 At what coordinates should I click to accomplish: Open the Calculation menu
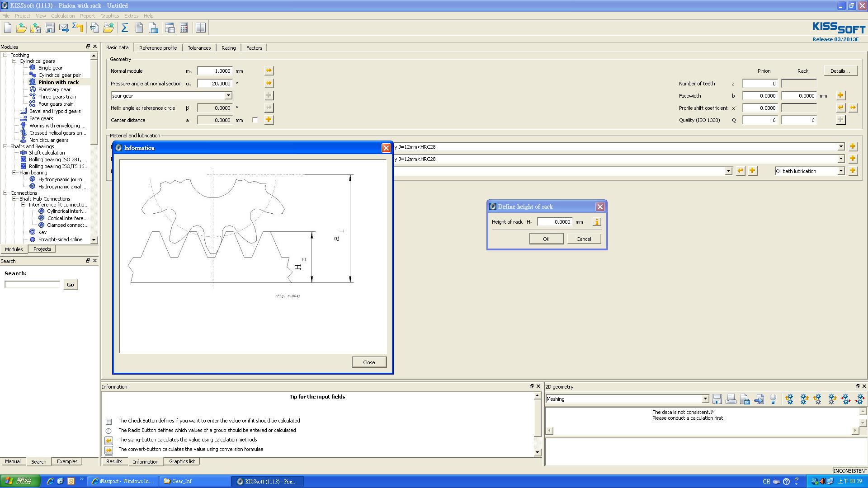(63, 16)
